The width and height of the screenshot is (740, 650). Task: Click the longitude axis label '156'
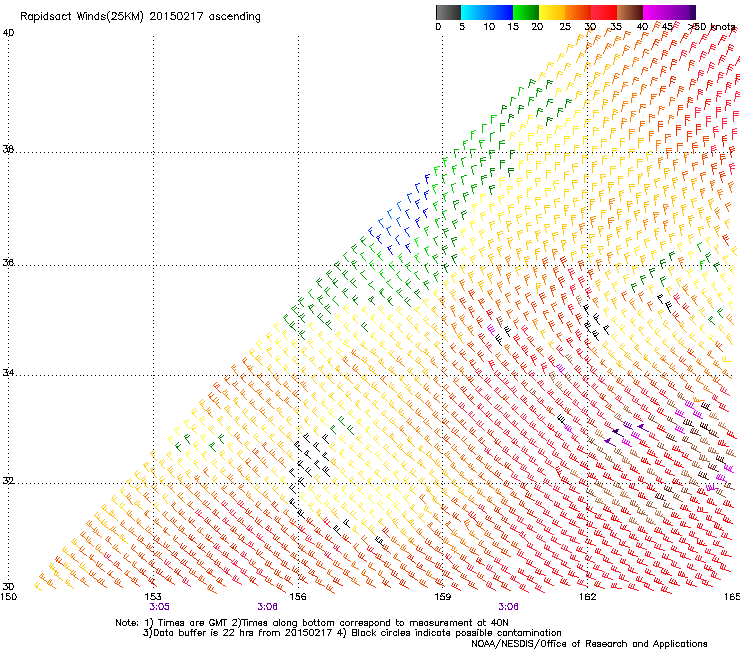pyautogui.click(x=298, y=597)
